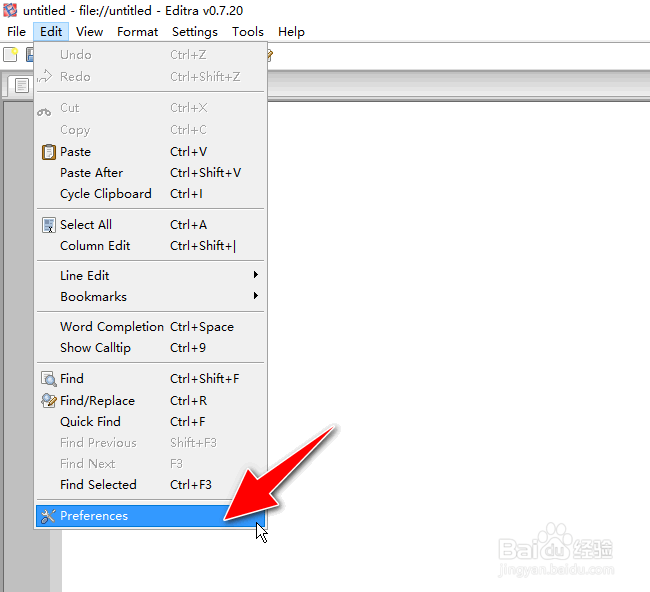
Task: Choose Quick Find menu item
Action: click(x=150, y=422)
